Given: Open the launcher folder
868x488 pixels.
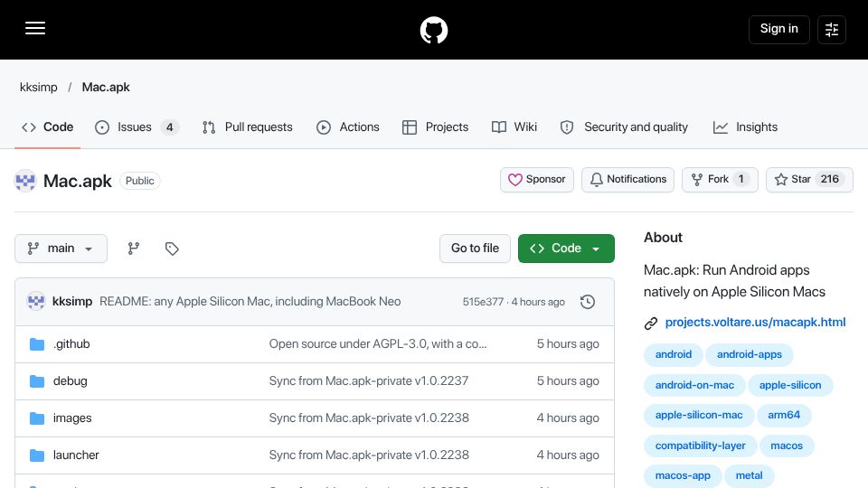Looking at the screenshot, I should click(76, 455).
